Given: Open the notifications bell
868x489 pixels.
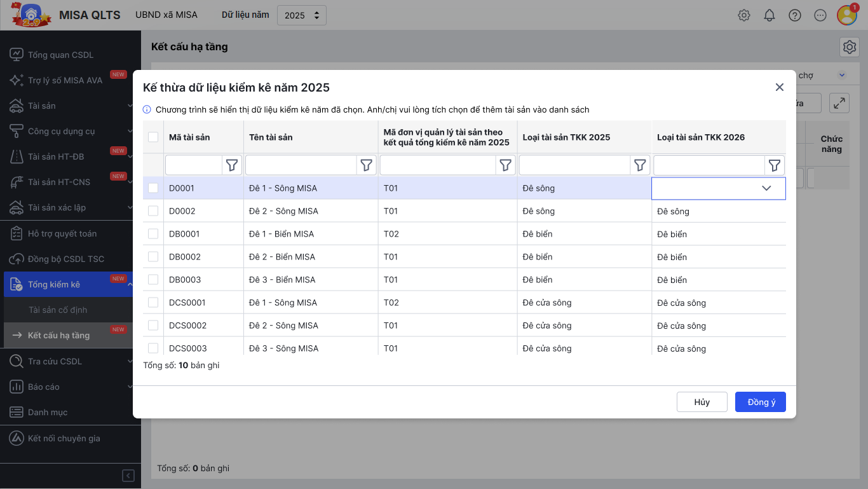Looking at the screenshot, I should coord(770,15).
